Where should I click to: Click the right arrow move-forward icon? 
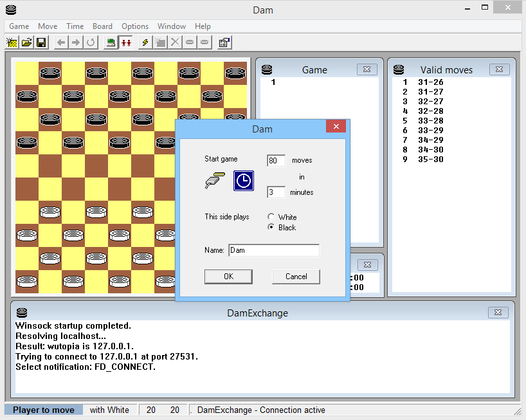tap(76, 42)
